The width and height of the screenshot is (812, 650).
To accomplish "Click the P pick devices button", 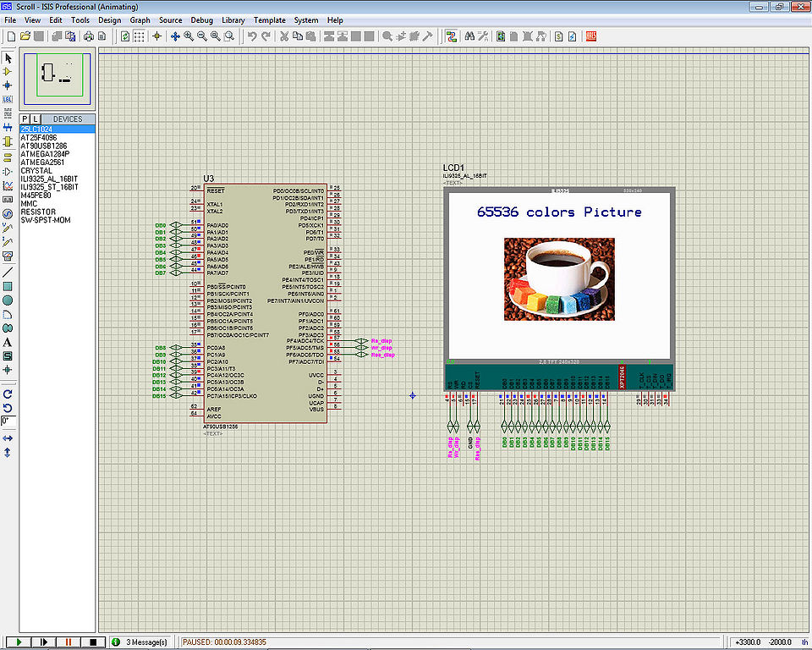I will pyautogui.click(x=25, y=119).
